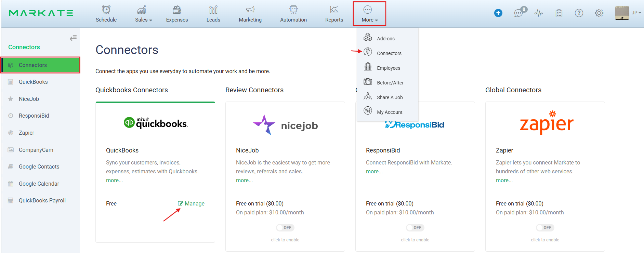Open the help question mark icon
This screenshot has width=644, height=253.
click(579, 13)
